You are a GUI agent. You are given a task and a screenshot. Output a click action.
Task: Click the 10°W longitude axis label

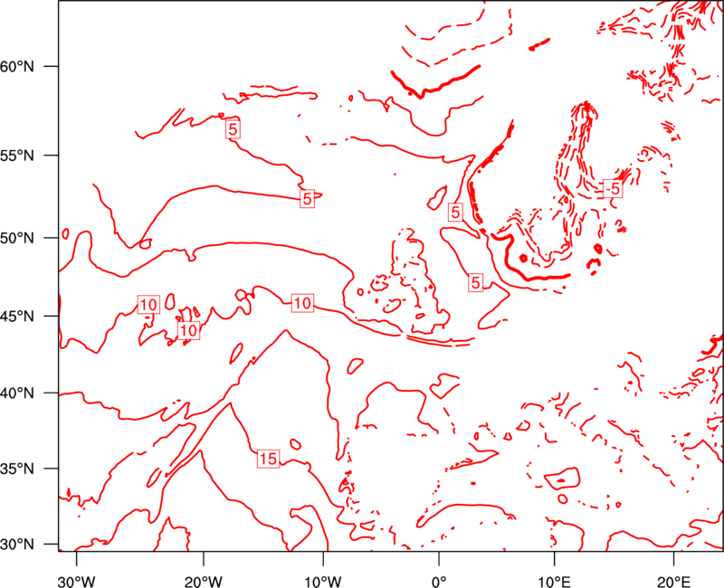tap(323, 582)
